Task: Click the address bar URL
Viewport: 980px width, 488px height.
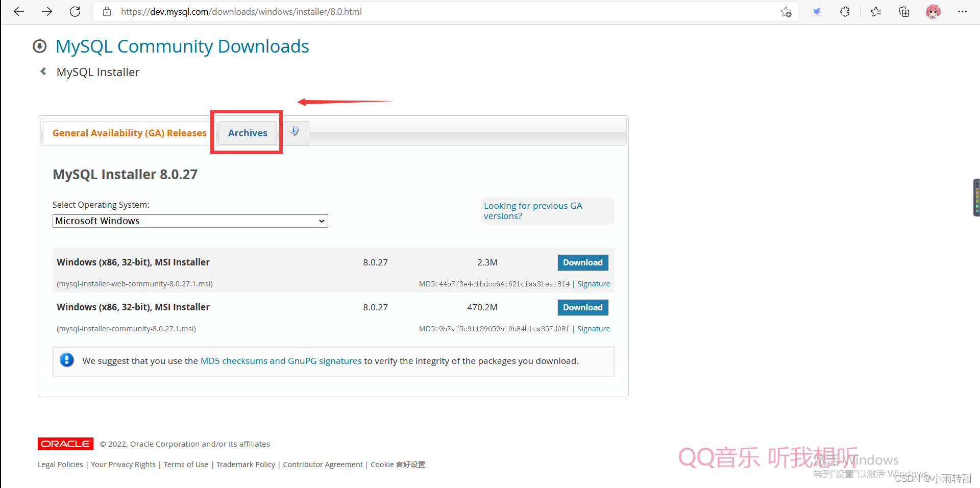Action: 241,11
